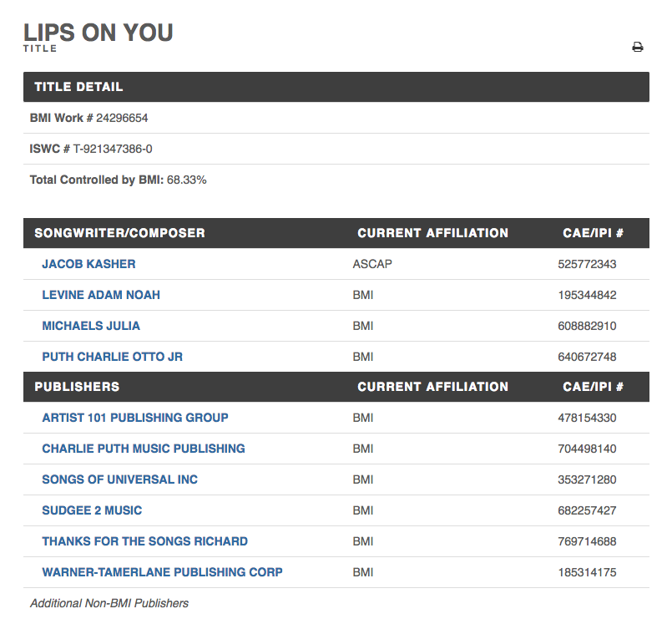Viewport: 672px width, 624px height.
Task: Visit Warner-Tamerlane Publishing Corp page
Action: click(x=162, y=572)
